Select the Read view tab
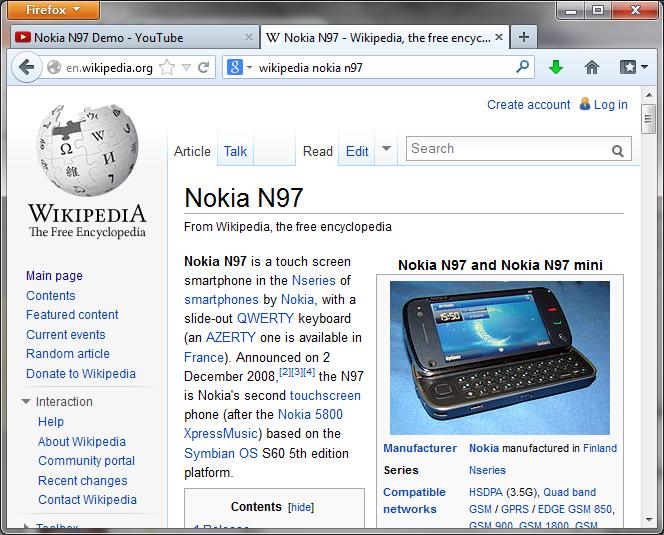The height and width of the screenshot is (535, 664). pos(318,151)
